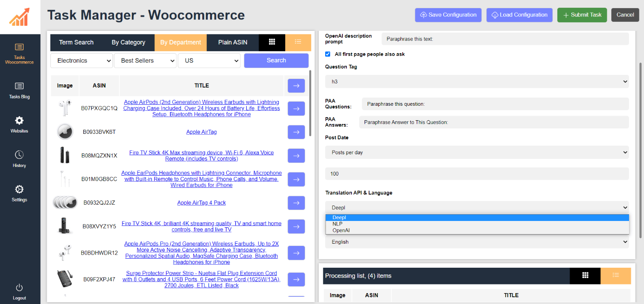Add Surge Protector Power Strip via arrow

pos(296,279)
